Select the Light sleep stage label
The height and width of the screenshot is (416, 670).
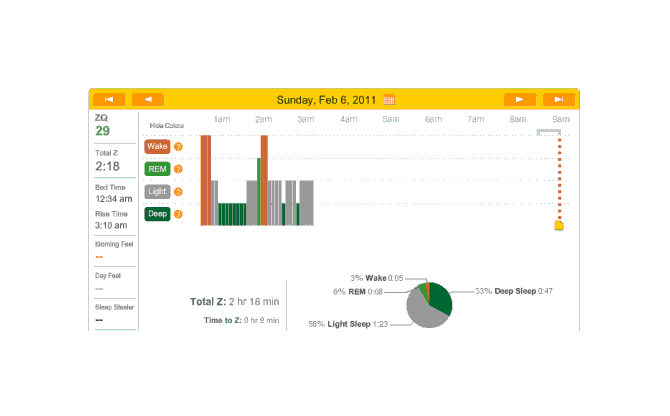(157, 191)
